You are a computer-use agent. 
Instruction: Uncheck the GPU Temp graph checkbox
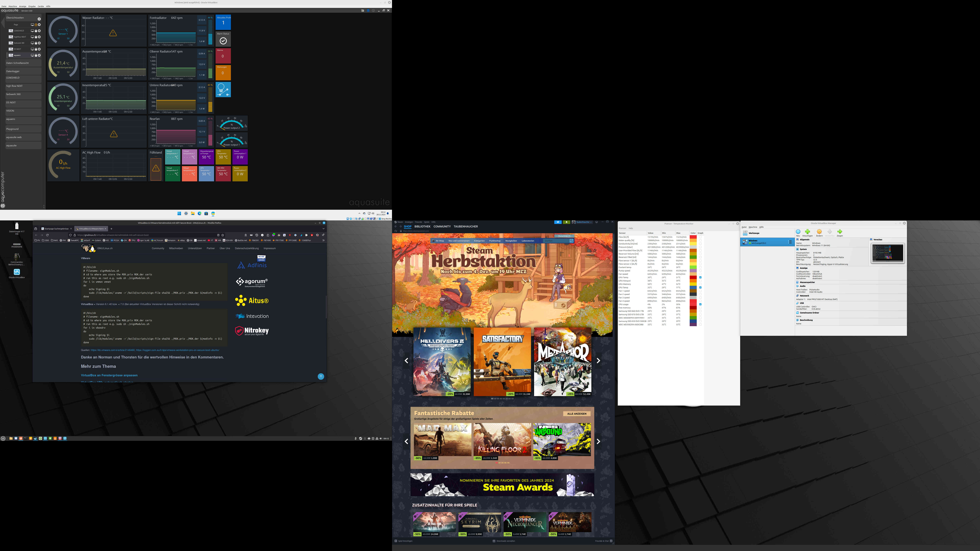(700, 277)
